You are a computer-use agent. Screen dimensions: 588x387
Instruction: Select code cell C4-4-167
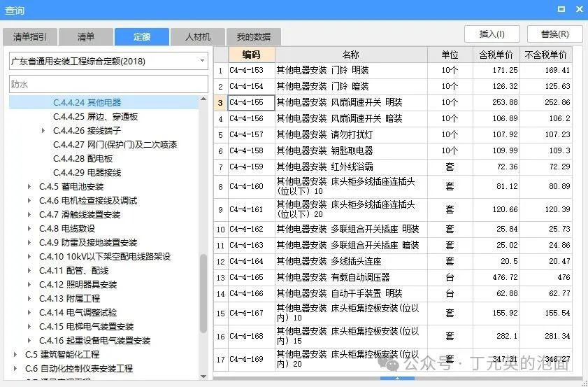click(251, 313)
